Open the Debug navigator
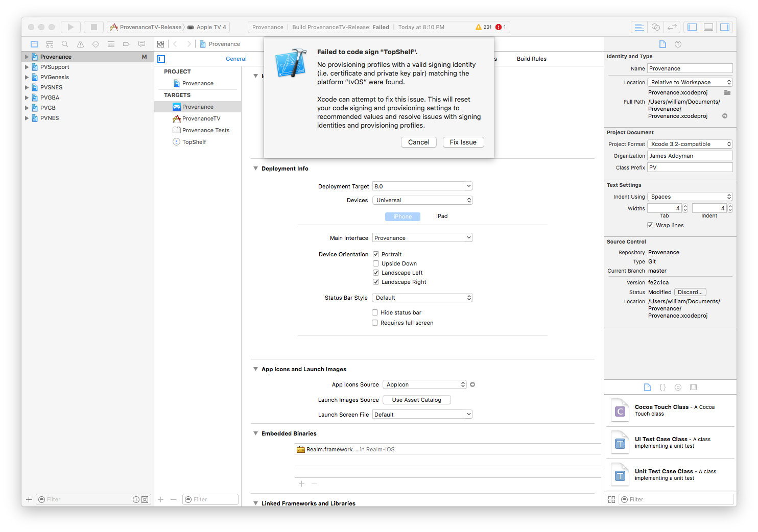The image size is (758, 532). pyautogui.click(x=111, y=44)
